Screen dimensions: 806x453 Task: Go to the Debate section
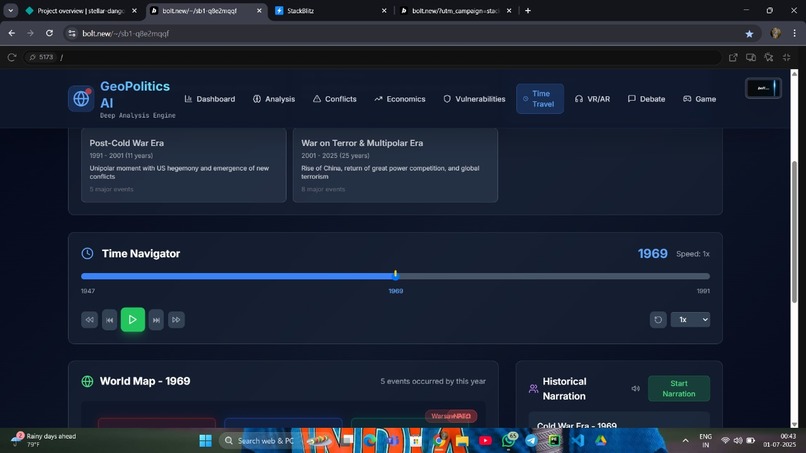coord(647,99)
